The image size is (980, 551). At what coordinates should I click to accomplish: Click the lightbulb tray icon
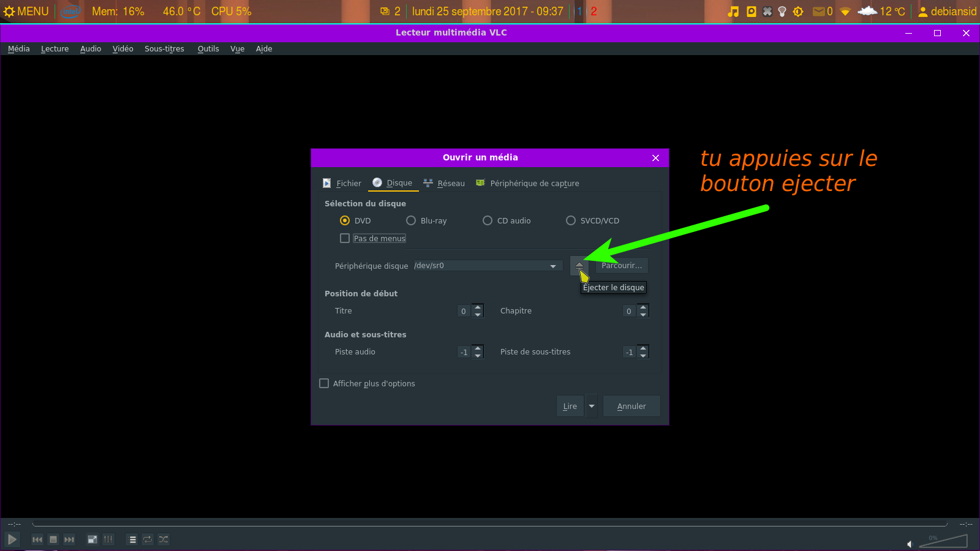point(782,12)
